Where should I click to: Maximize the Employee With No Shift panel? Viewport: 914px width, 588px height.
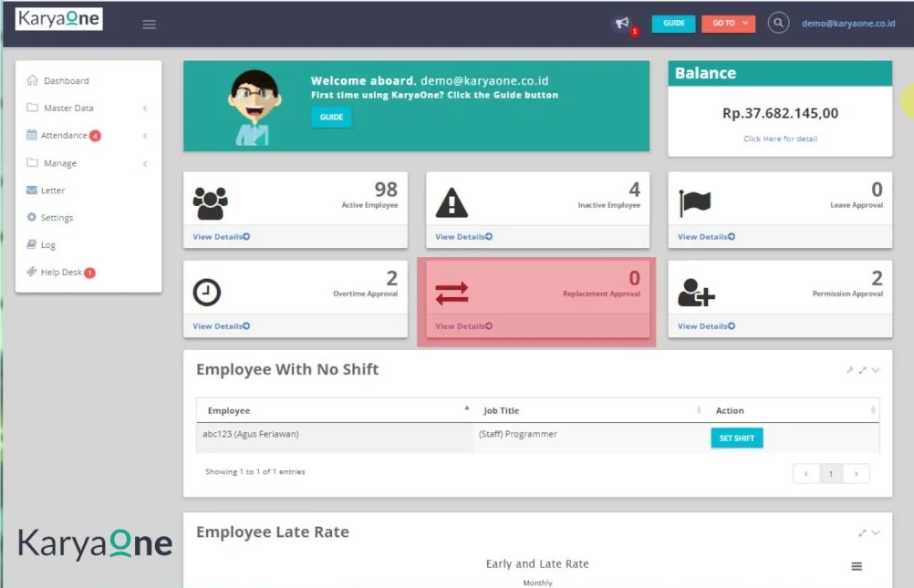(862, 370)
